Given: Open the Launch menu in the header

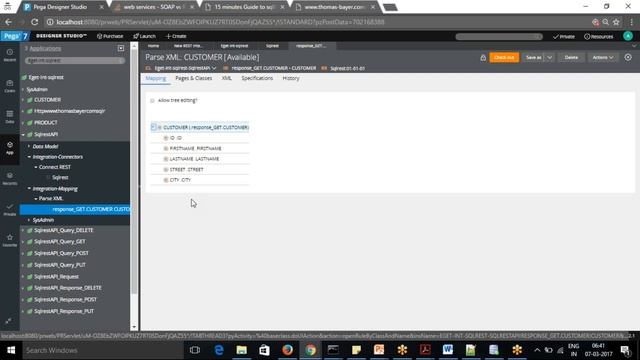Looking at the screenshot, I should (144, 36).
